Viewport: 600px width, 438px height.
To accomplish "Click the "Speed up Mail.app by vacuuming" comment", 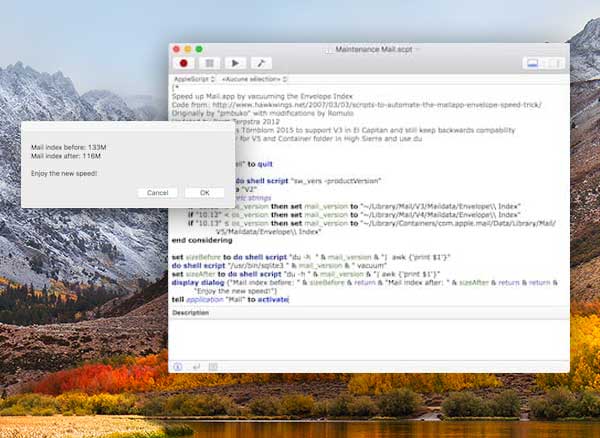I will [262, 96].
